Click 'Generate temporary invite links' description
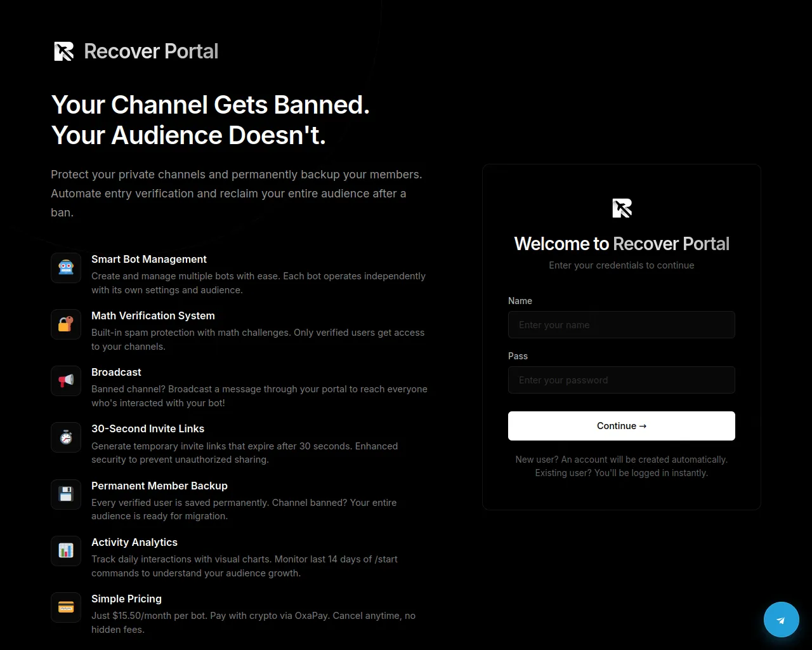The image size is (812, 650). point(244,453)
